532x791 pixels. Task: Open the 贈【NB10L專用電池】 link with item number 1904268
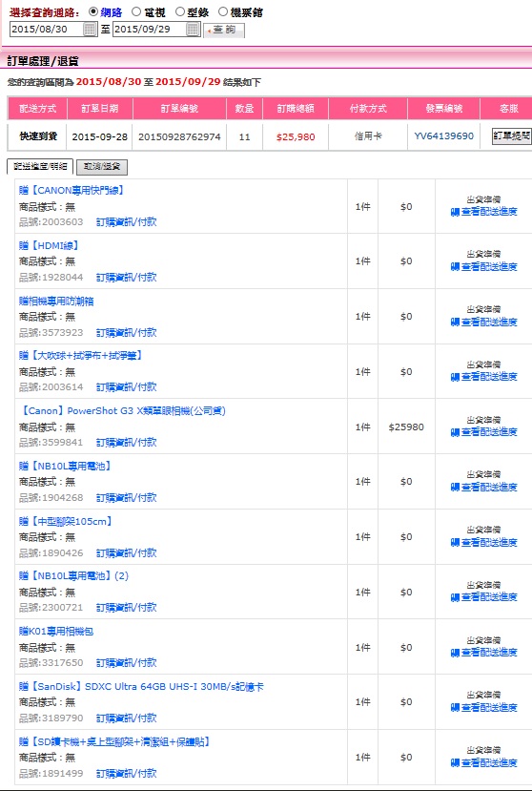pyautogui.click(x=65, y=467)
